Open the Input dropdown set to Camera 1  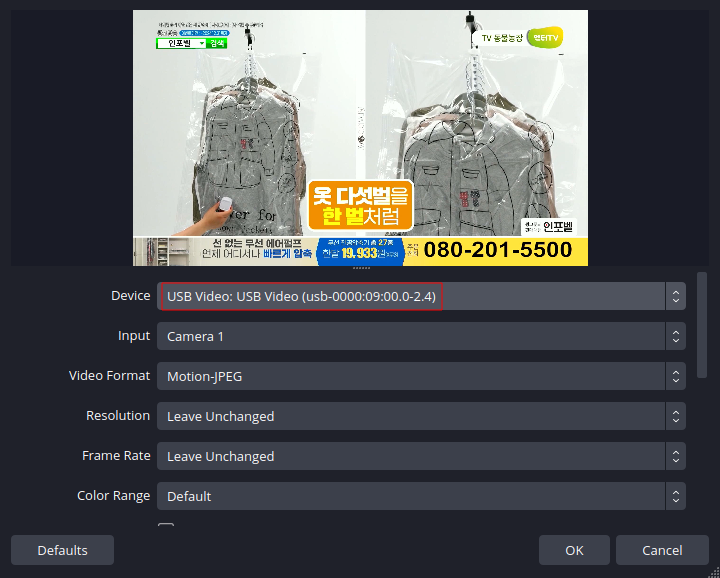(410, 336)
